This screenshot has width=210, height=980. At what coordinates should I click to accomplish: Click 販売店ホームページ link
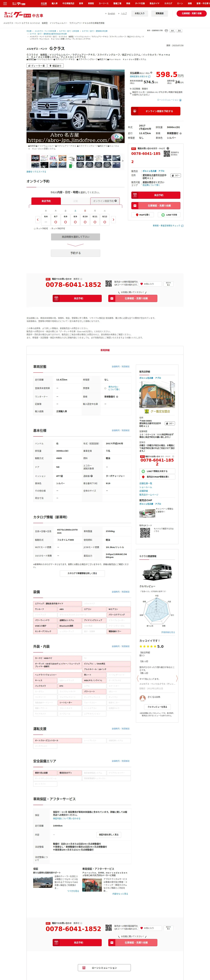point(149,495)
